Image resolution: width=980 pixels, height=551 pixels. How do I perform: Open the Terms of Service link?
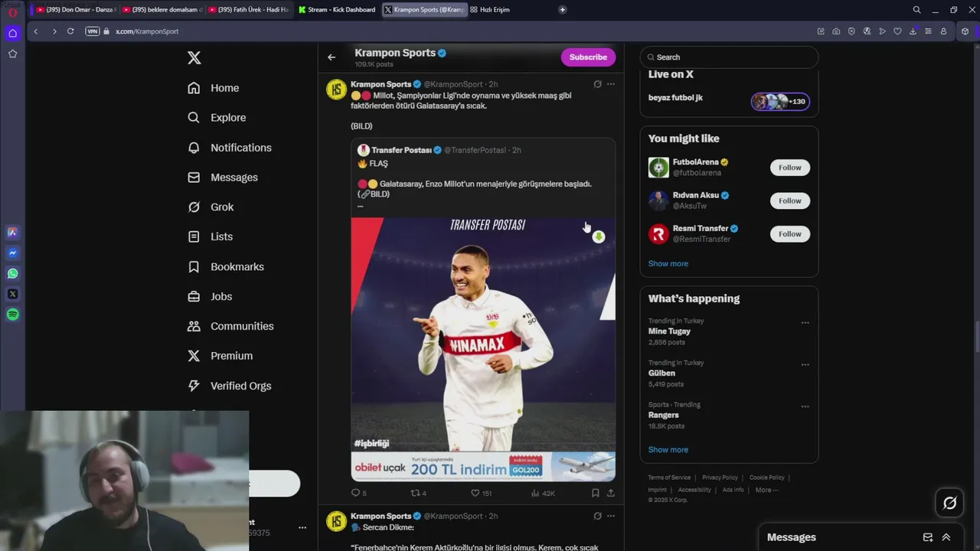[669, 478]
